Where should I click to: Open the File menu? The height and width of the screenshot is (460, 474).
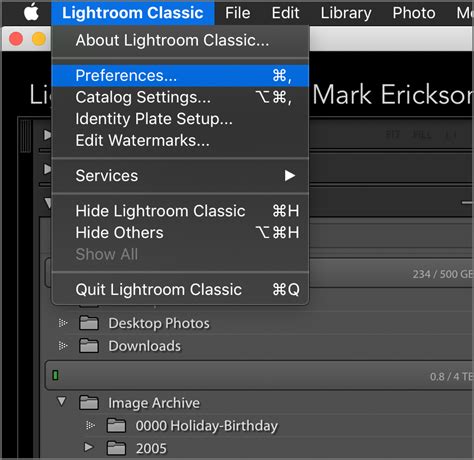[x=237, y=13]
